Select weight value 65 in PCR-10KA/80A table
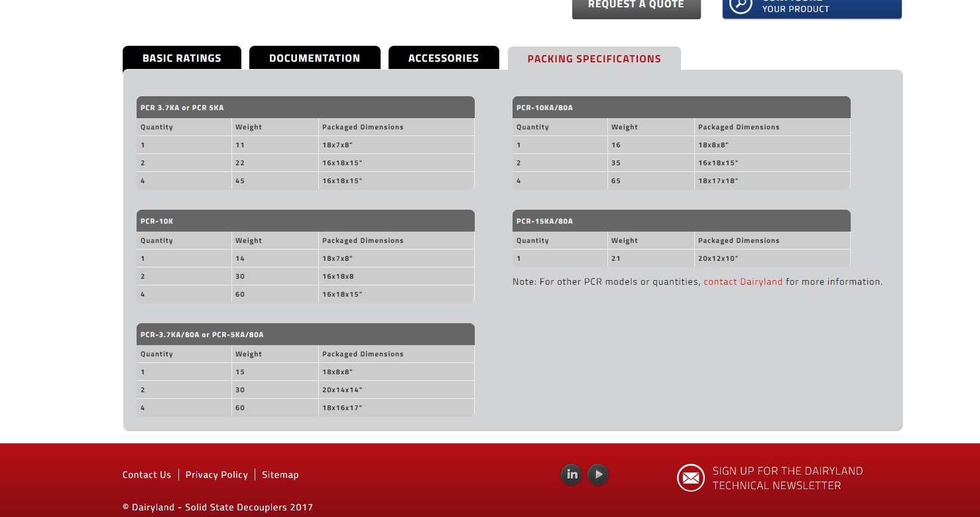Screen dimensions: 980x517 [651, 181]
